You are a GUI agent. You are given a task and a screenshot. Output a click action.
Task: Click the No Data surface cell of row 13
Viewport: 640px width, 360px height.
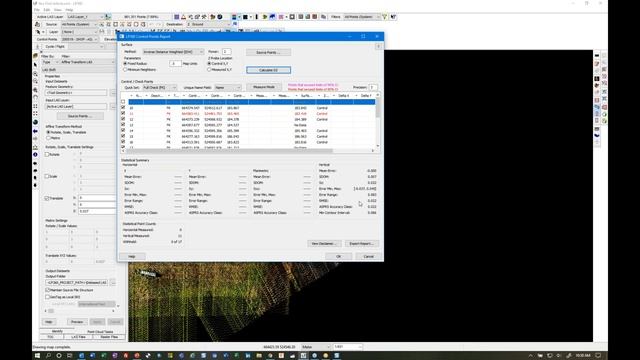pos(300,125)
